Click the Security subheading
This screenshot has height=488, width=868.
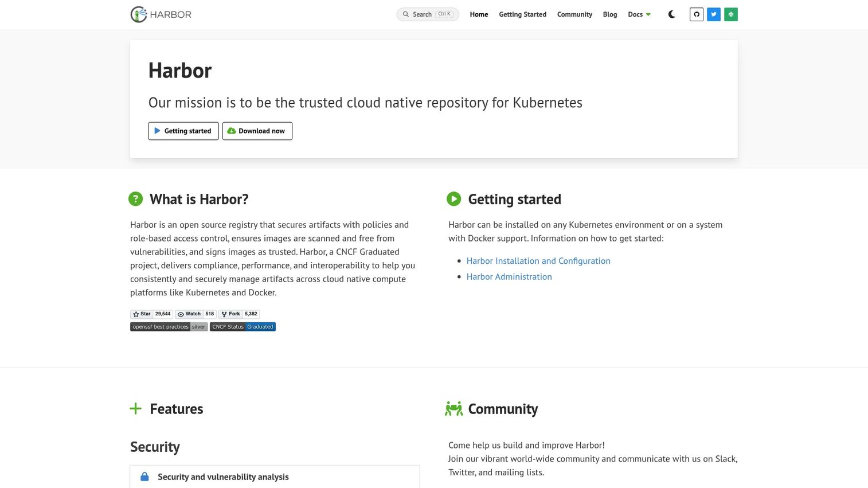155,447
